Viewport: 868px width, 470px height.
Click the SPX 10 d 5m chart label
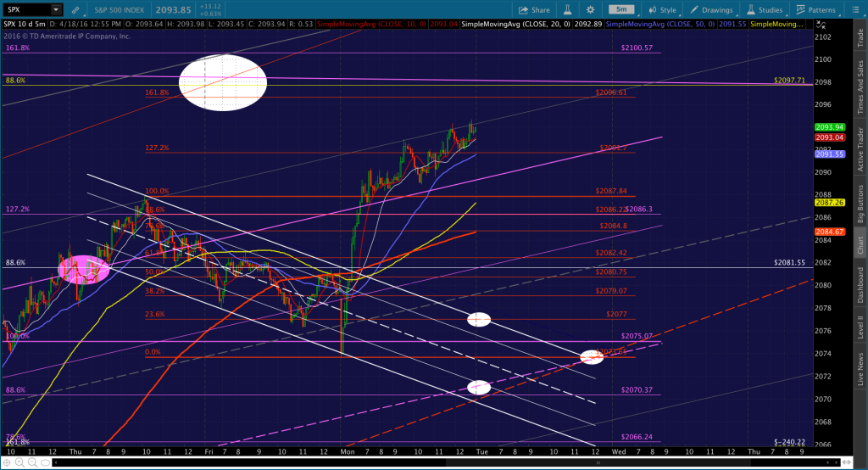tap(25, 25)
